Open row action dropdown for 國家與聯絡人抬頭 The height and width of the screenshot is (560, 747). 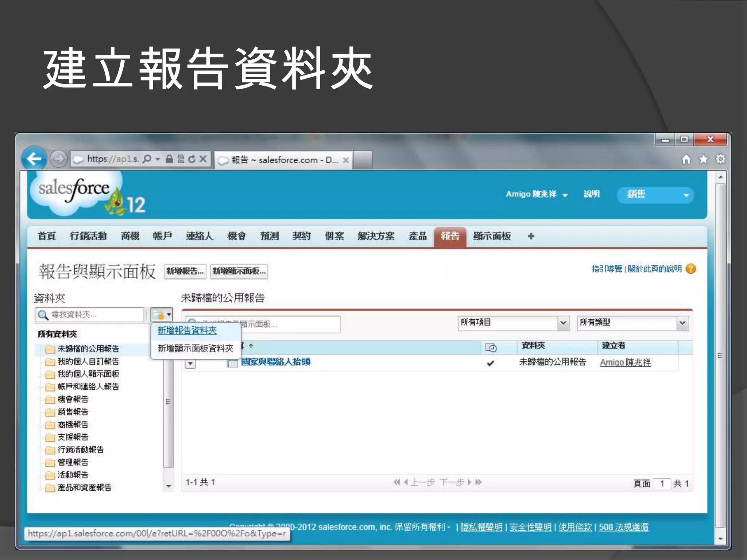click(x=190, y=363)
